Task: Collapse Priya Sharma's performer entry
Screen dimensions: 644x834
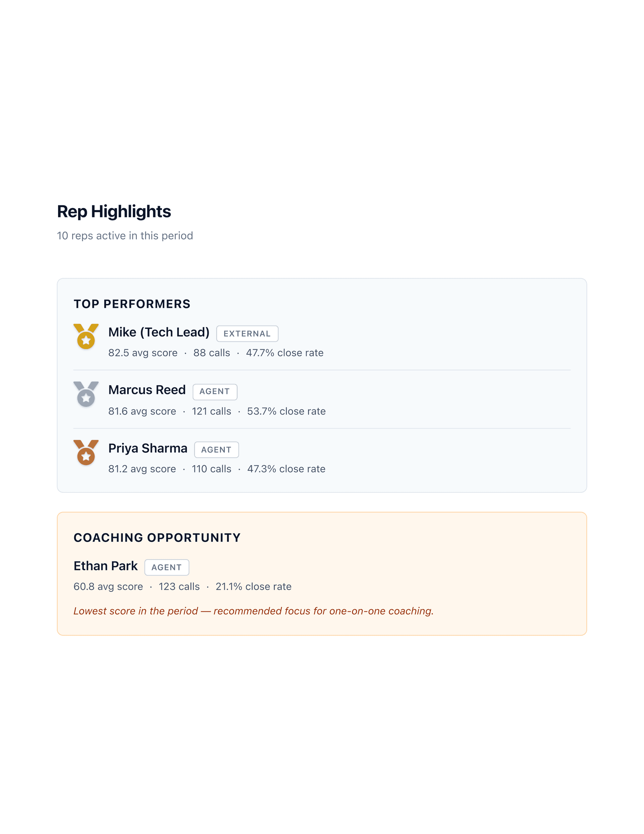Action: 147,448
